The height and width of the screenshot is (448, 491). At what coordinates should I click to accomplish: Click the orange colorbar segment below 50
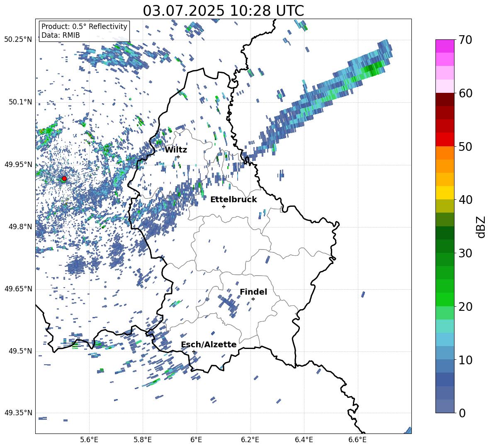click(445, 153)
